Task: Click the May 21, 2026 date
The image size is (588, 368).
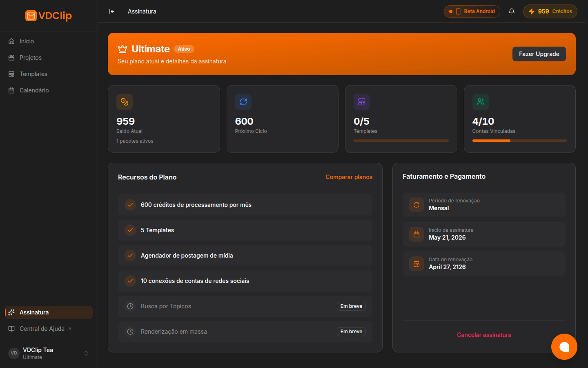Action: pos(447,238)
